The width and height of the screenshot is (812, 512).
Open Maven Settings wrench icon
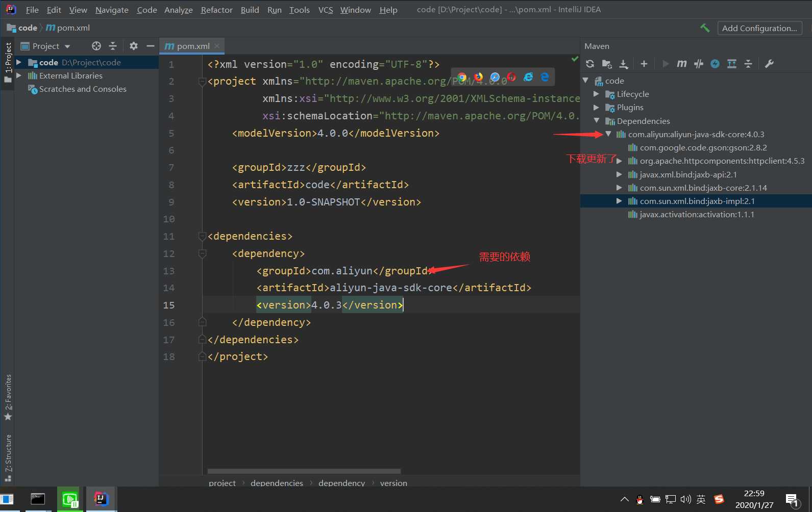pos(769,64)
